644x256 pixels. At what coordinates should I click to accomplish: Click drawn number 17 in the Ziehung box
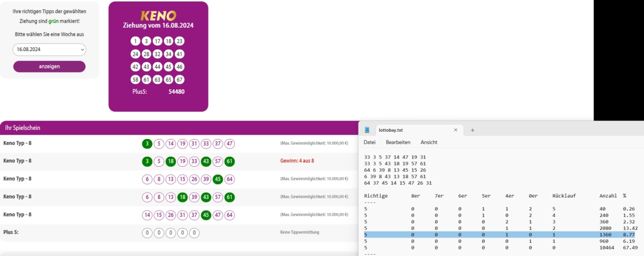click(x=157, y=41)
